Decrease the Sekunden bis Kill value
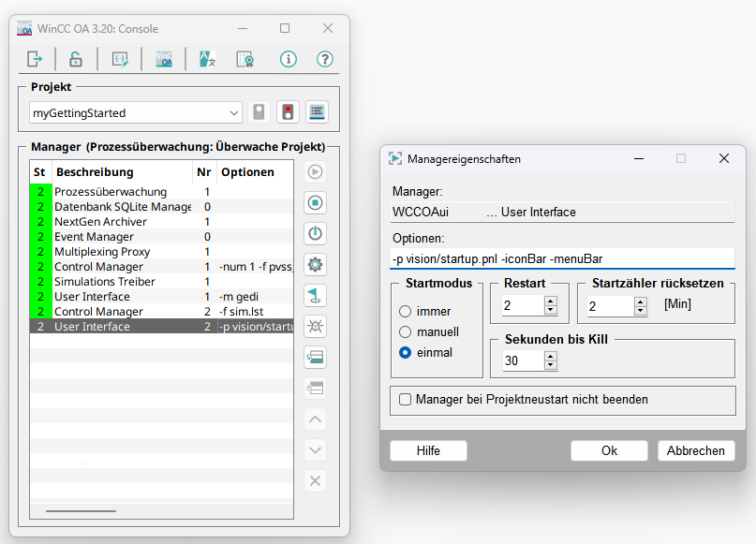The height and width of the screenshot is (544, 756). pos(550,365)
